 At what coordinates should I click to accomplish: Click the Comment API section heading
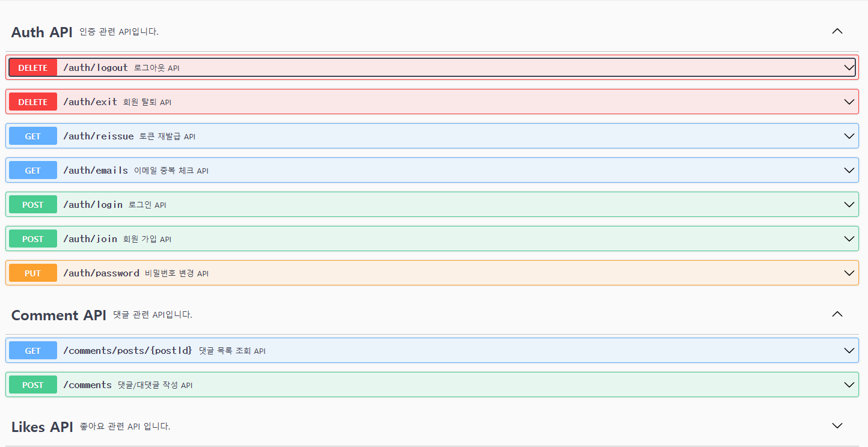point(59,315)
